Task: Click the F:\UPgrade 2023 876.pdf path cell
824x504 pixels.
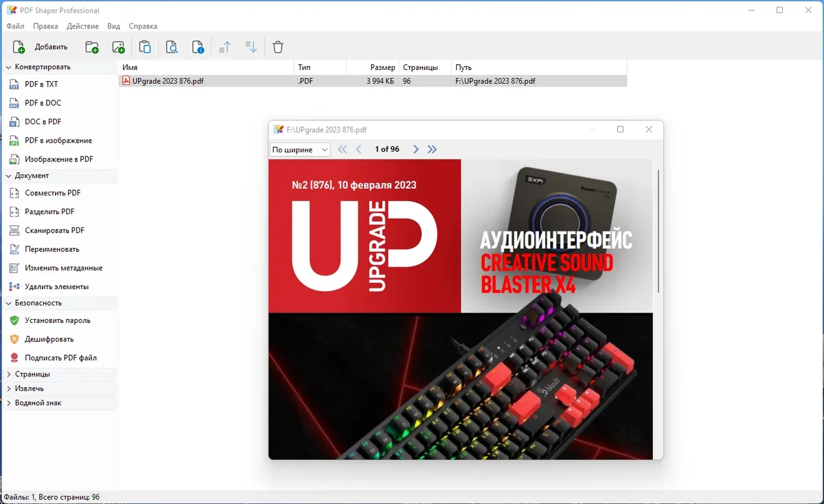Action: click(495, 81)
